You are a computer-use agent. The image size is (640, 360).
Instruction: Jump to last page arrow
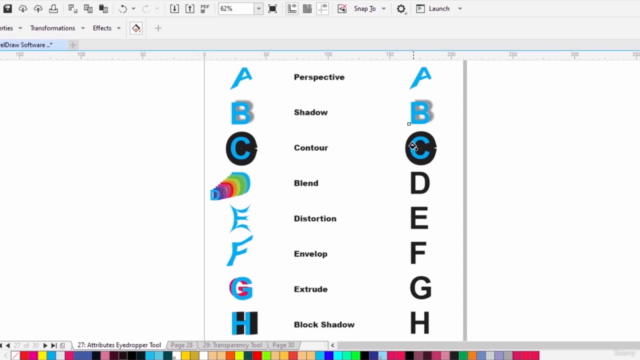pos(53,345)
